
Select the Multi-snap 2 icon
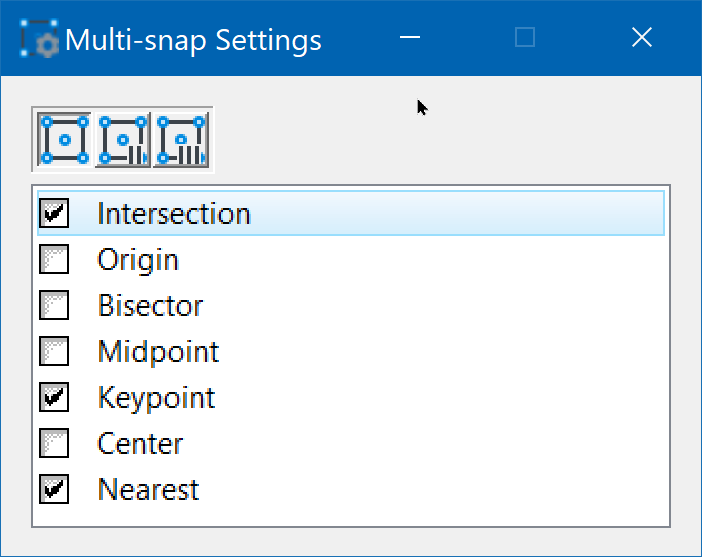point(123,139)
